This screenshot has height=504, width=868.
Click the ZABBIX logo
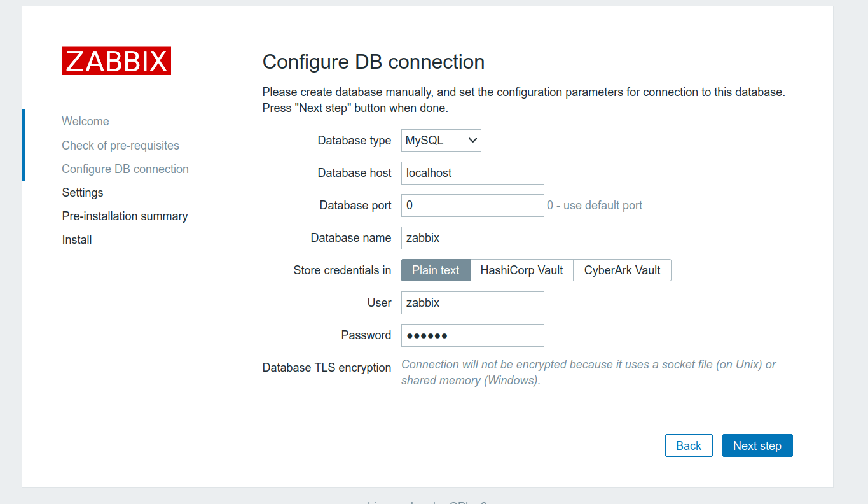click(116, 61)
